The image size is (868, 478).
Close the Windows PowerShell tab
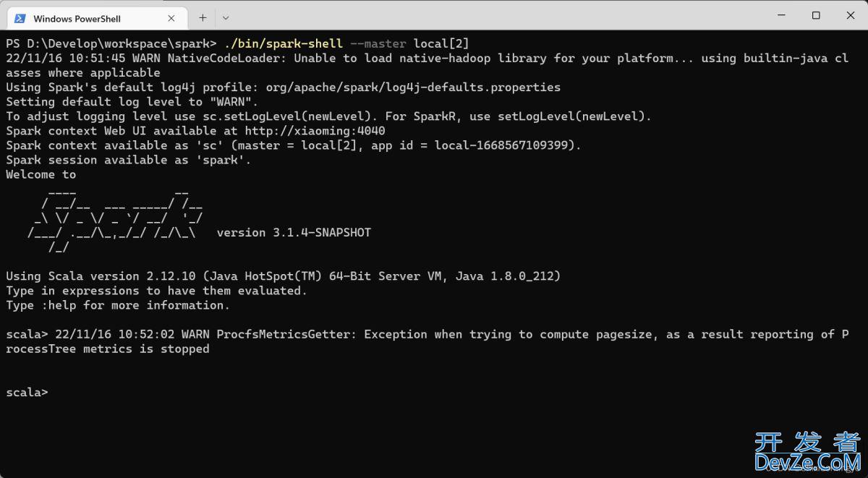[171, 18]
